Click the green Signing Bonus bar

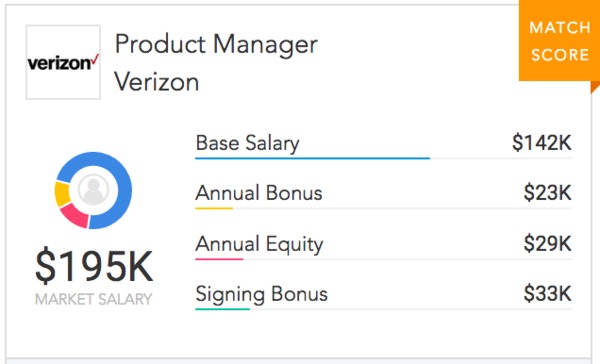222,309
